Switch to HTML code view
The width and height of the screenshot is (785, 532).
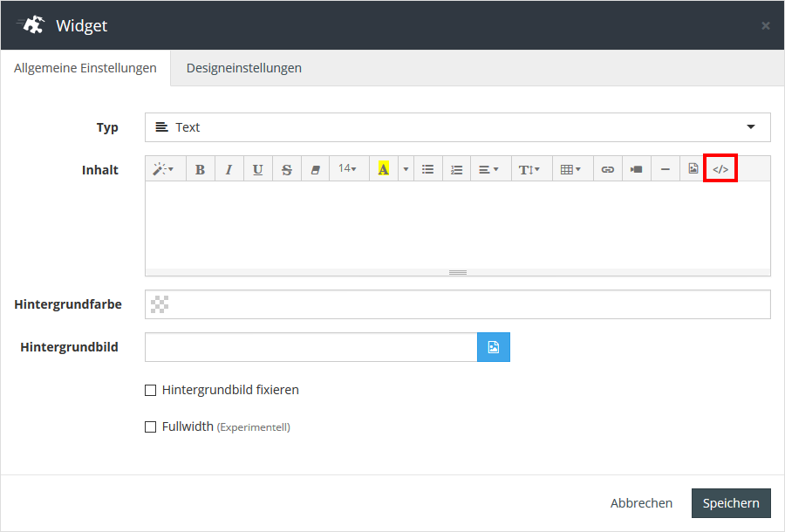(x=720, y=169)
